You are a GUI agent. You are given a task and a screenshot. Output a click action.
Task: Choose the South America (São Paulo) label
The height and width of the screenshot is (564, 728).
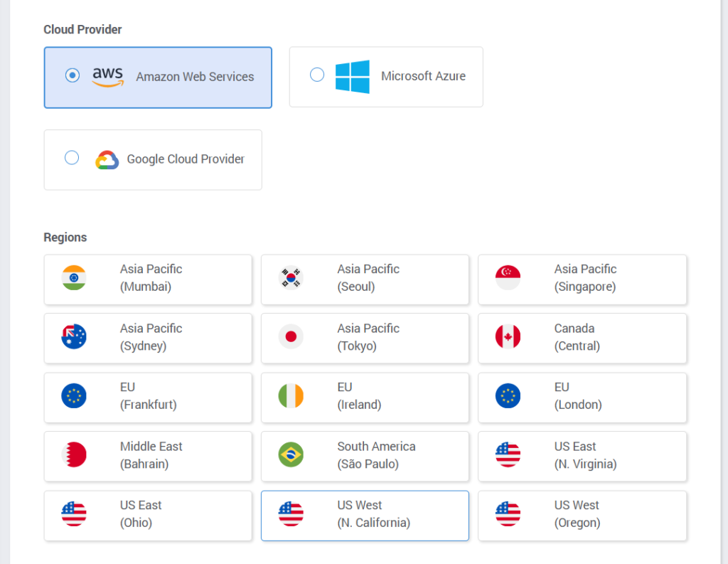coord(377,454)
